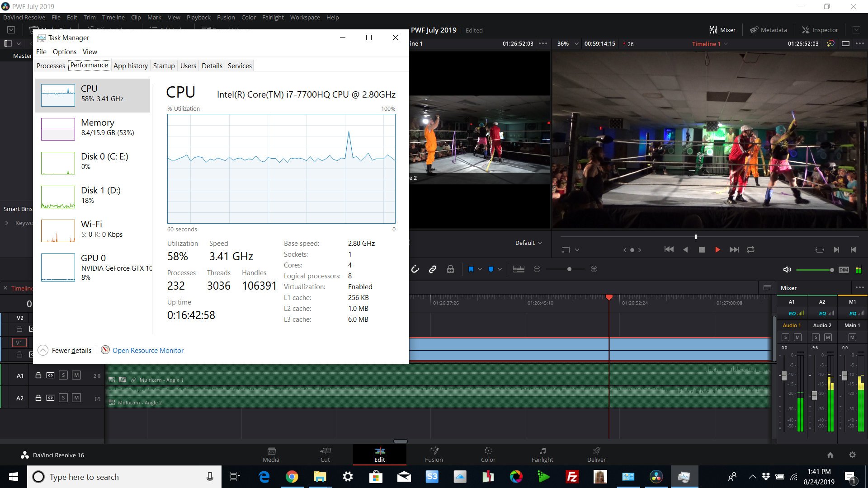
Task: Switch to Processes tab in Task Manager
Action: (51, 66)
